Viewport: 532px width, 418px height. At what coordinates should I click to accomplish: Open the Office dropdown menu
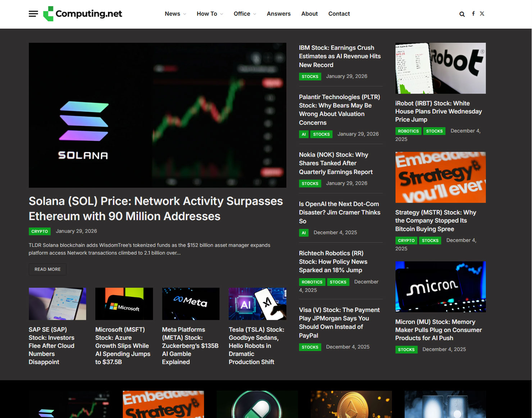click(x=245, y=14)
